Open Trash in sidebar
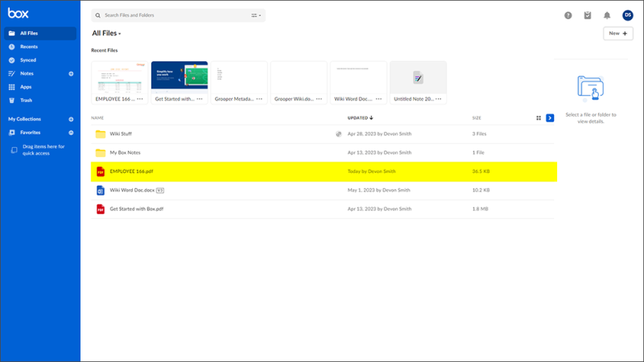 click(27, 100)
